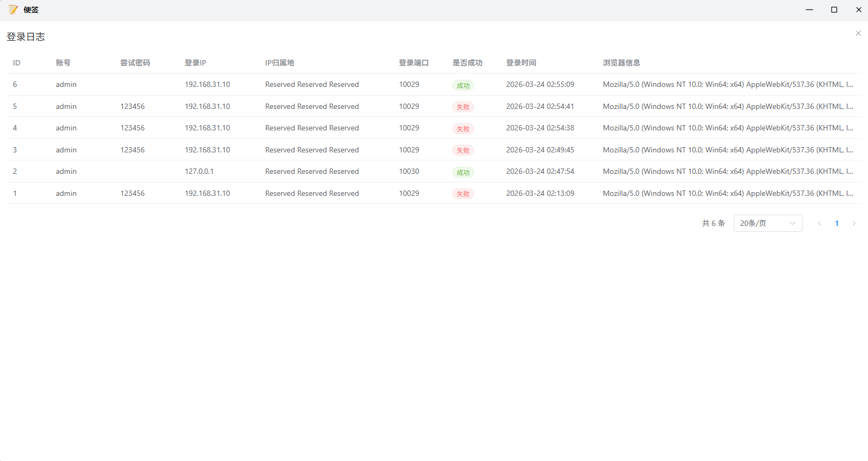
Task: Click password 123456 in row ID 1
Action: [133, 193]
